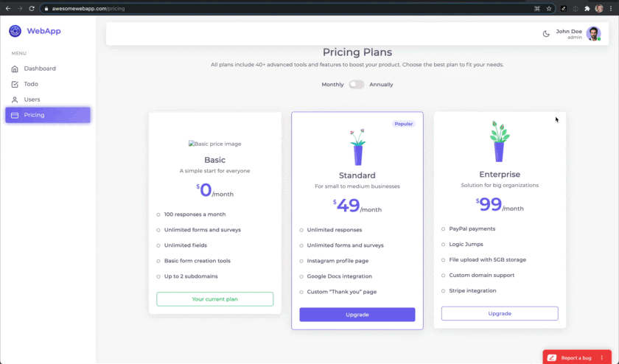
Task: Go forward in browser
Action: 20,8
